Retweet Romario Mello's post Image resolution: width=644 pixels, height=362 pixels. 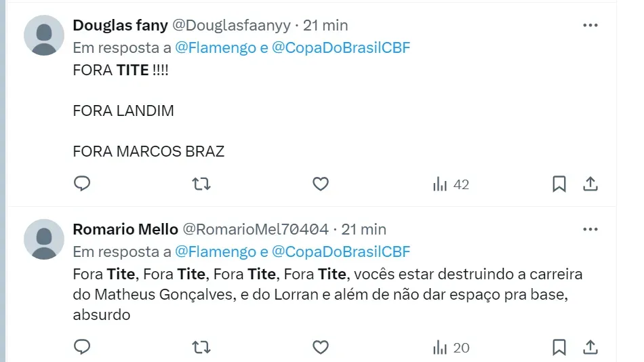click(x=201, y=347)
